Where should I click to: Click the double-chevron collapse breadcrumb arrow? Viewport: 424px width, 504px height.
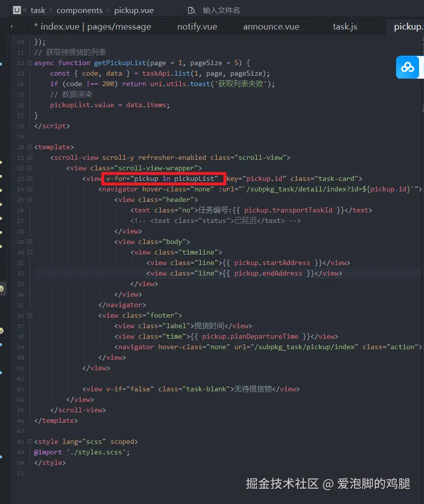[25, 11]
